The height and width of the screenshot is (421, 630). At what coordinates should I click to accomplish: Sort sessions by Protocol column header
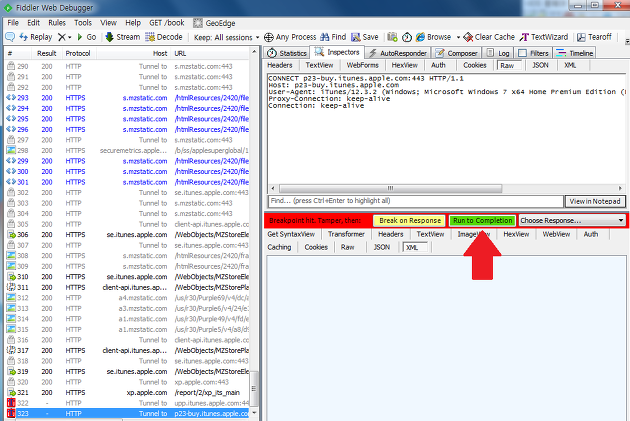coord(78,53)
